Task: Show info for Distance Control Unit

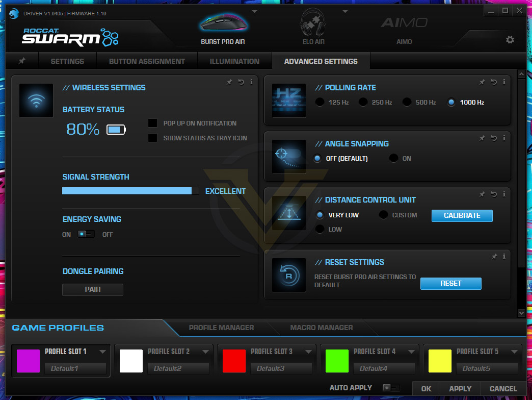Action: (x=504, y=194)
